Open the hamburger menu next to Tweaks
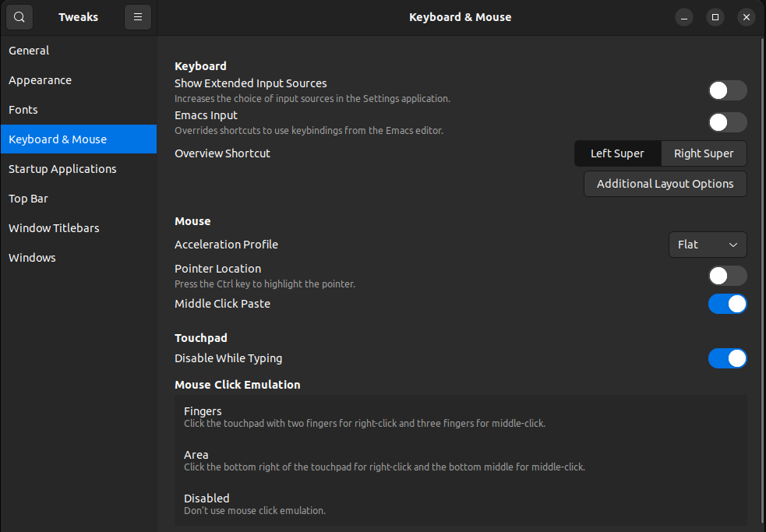 tap(138, 17)
